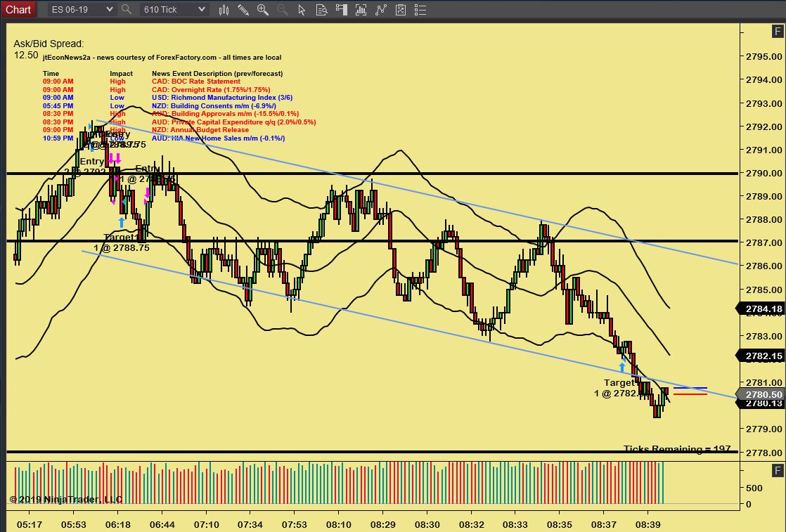
Task: Click the 08:10 time axis label
Action: click(338, 524)
